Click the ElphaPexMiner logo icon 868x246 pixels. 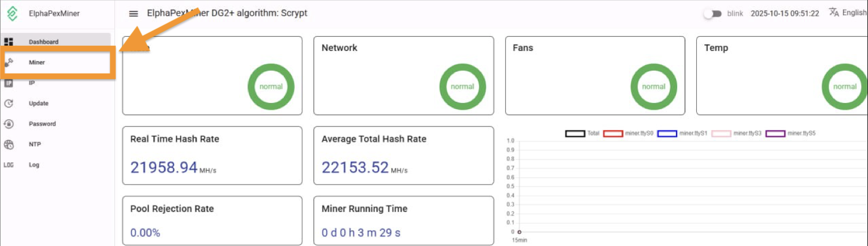(11, 14)
